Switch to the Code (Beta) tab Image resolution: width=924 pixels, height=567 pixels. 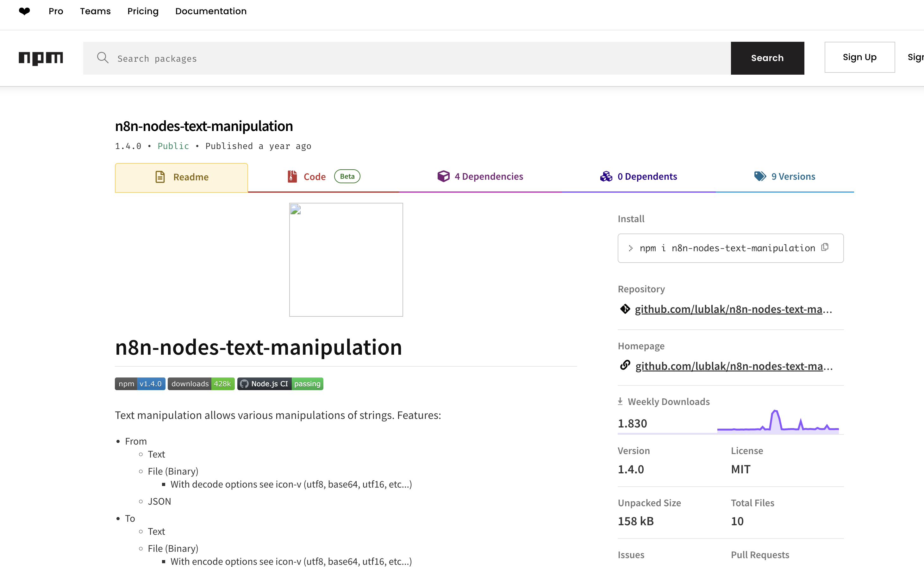point(315,176)
